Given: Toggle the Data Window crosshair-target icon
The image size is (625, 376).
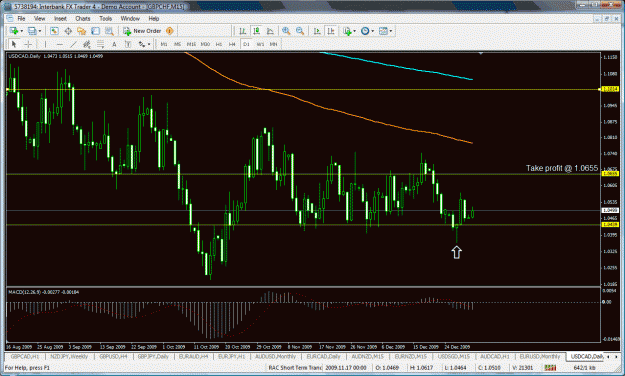Looking at the screenshot, I should coord(68,31).
